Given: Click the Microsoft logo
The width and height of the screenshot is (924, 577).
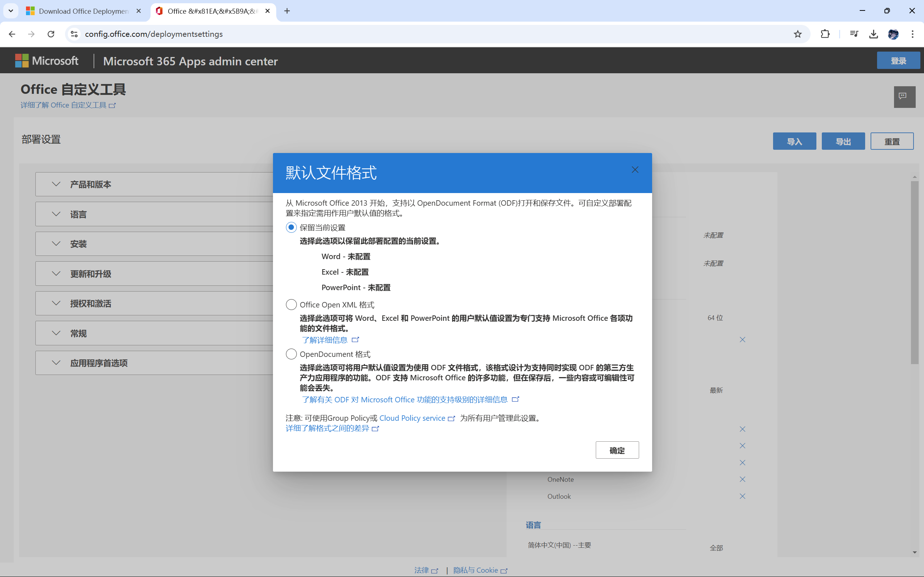Looking at the screenshot, I should [47, 61].
